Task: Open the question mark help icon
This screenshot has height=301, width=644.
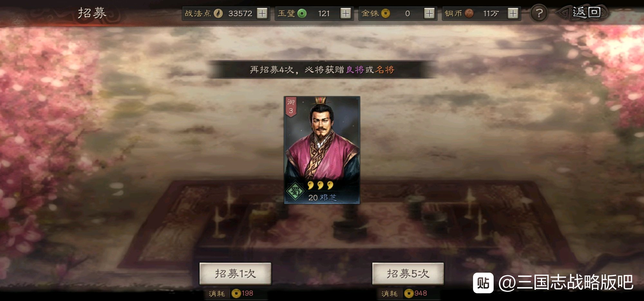Action: (x=539, y=14)
